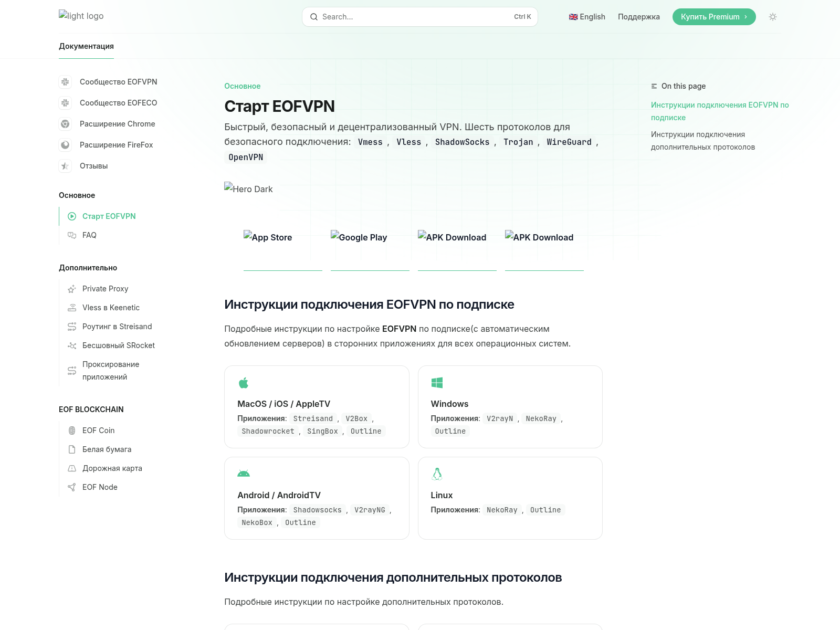Screen dimensions: 840x630
Task: Open the English language selector
Action: pos(587,17)
